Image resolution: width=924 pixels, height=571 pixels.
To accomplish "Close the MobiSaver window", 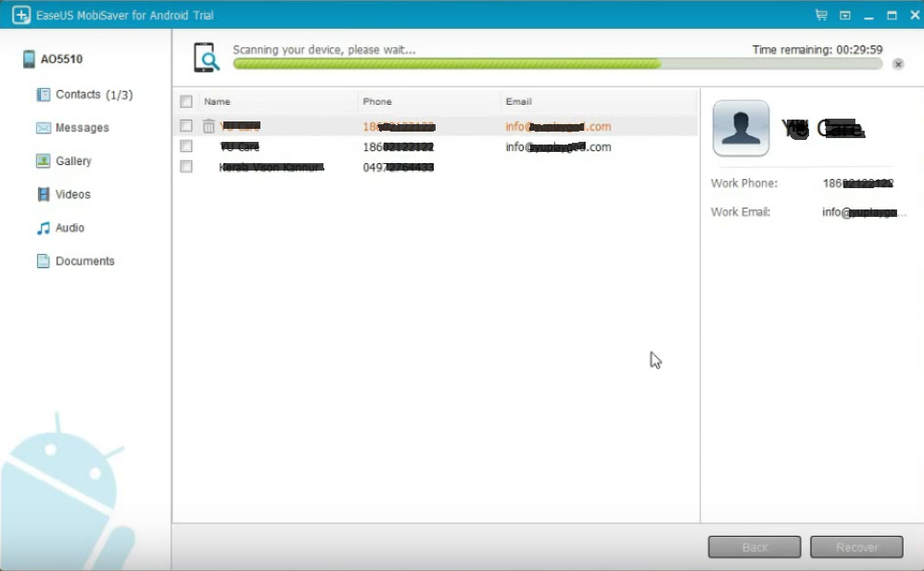I will coord(915,15).
